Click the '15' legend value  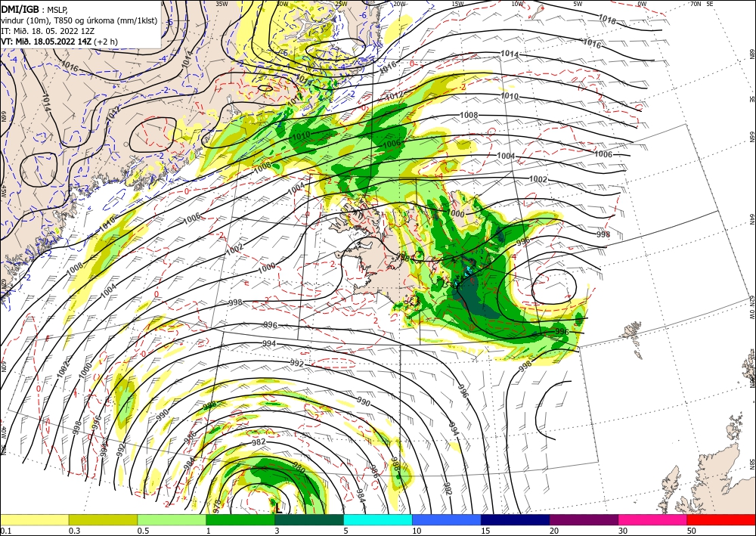coord(485,530)
